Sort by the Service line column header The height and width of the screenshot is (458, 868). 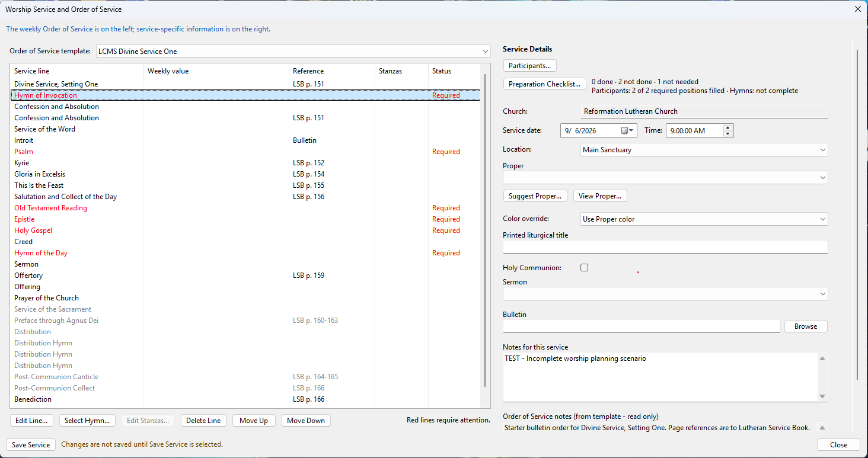77,71
